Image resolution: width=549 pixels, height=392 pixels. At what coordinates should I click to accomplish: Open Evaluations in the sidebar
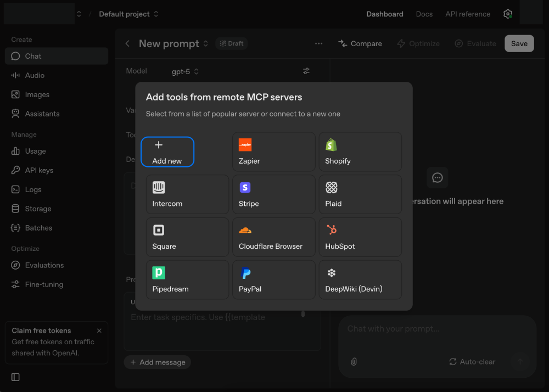[57, 265]
